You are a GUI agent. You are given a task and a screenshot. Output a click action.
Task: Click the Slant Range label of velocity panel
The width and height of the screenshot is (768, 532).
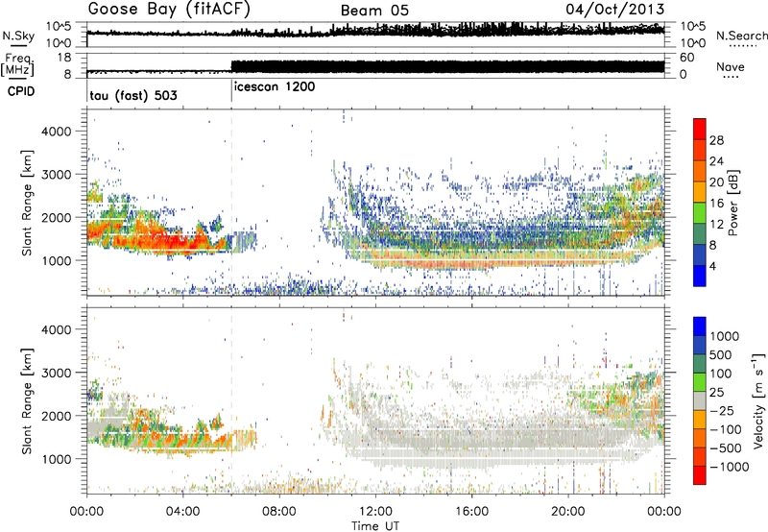pyautogui.click(x=27, y=400)
